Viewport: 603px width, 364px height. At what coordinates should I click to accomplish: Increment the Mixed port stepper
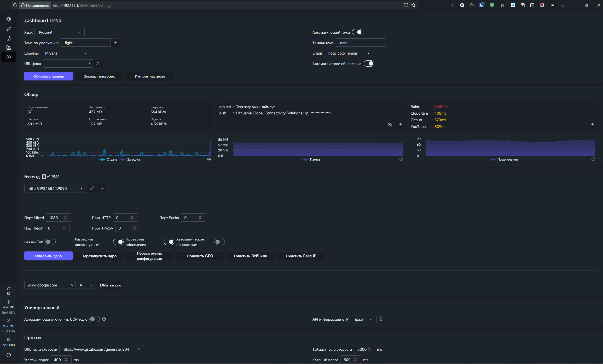[x=65, y=216]
